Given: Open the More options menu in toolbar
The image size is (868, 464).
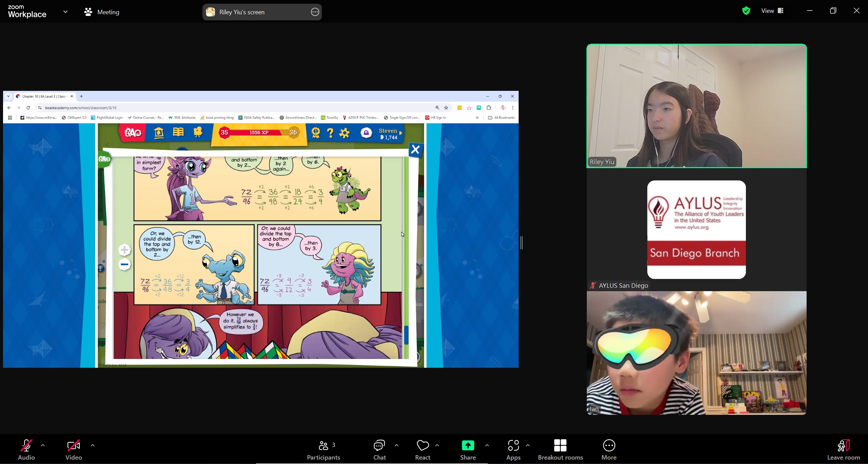Looking at the screenshot, I should point(609,449).
